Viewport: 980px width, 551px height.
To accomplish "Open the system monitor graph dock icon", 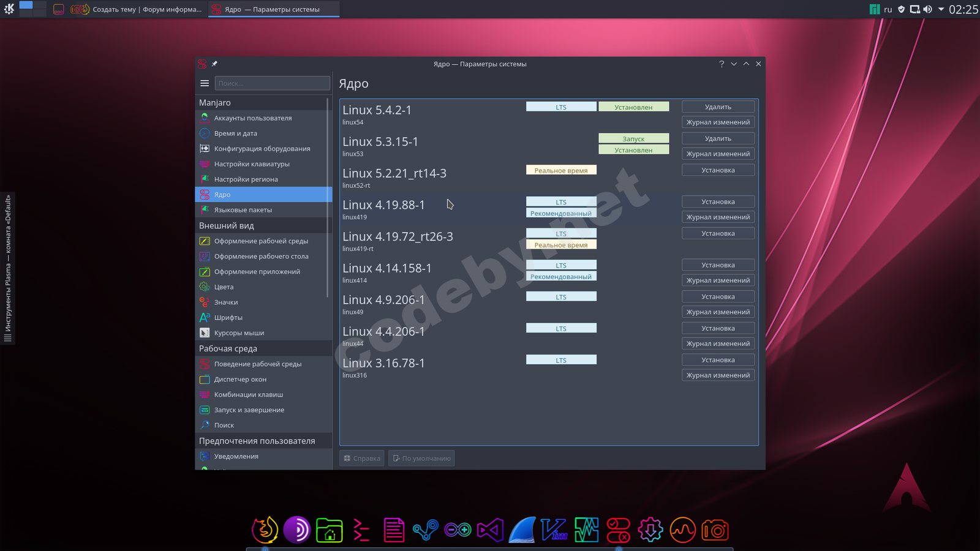I will (587, 530).
